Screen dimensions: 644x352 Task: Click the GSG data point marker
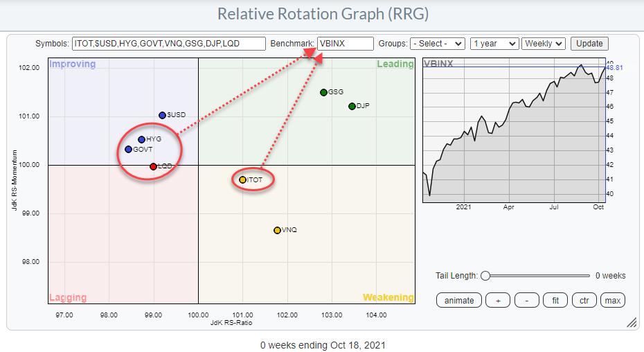click(323, 92)
